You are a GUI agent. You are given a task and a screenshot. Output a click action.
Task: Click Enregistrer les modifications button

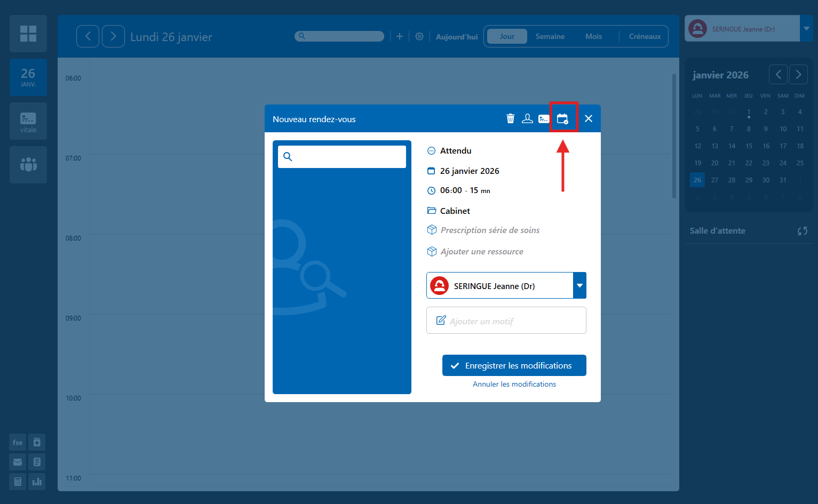pos(514,365)
